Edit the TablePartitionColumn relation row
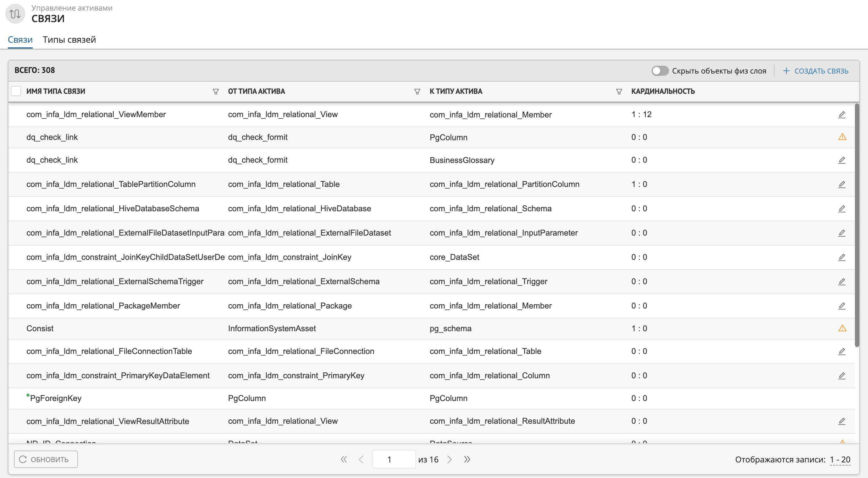Viewport: 868px width, 478px height. (x=842, y=184)
